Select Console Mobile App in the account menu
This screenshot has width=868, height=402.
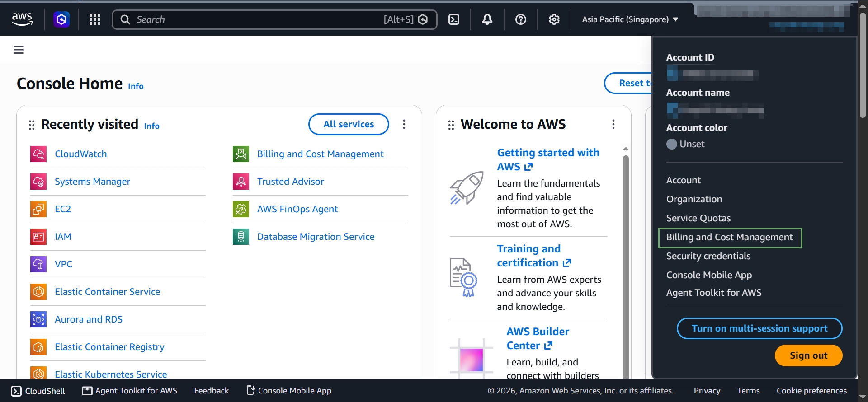(709, 275)
